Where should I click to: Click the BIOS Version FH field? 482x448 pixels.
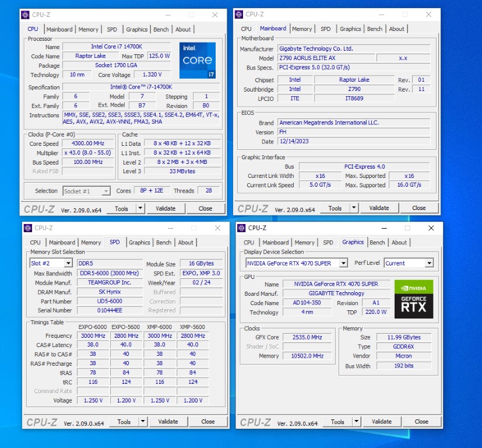354,132
